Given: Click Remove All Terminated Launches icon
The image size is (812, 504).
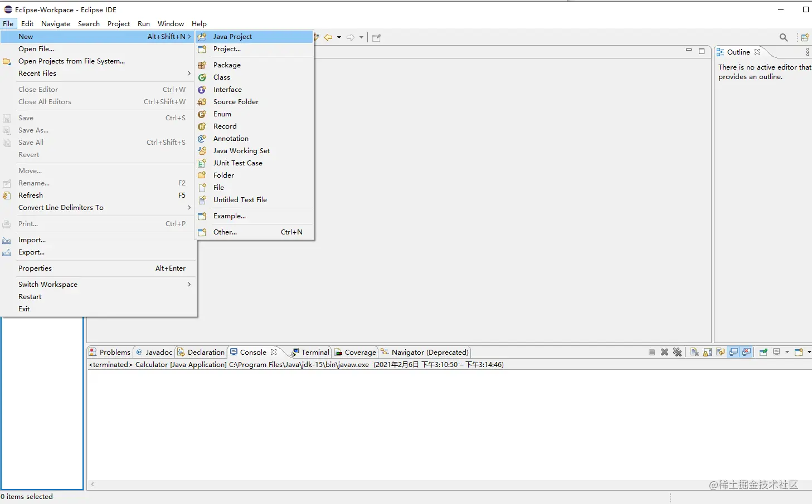Looking at the screenshot, I should pos(677,352).
